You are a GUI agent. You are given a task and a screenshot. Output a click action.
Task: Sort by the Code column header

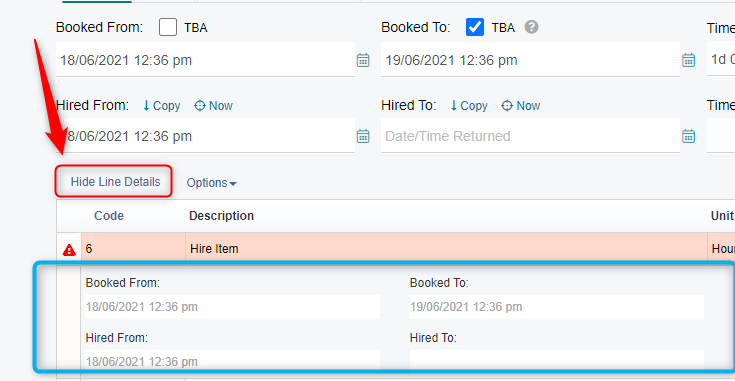pos(109,216)
